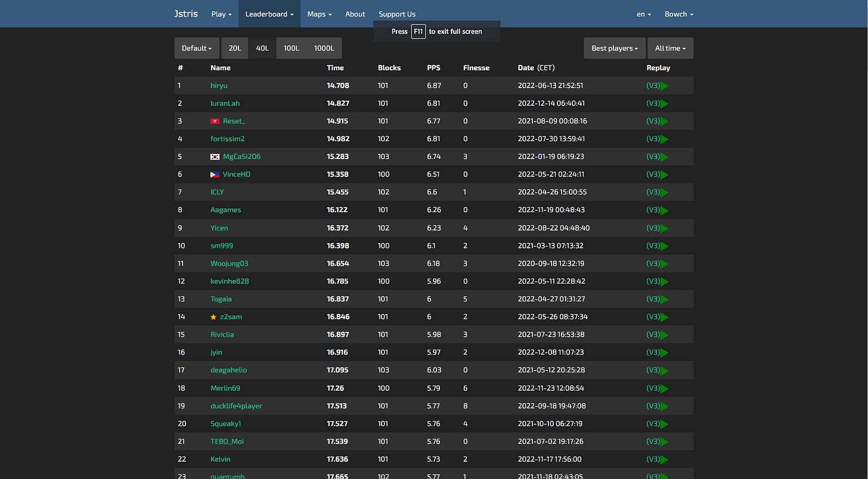Select the 100L mode filter
This screenshot has width=868, height=479.
pyautogui.click(x=291, y=48)
